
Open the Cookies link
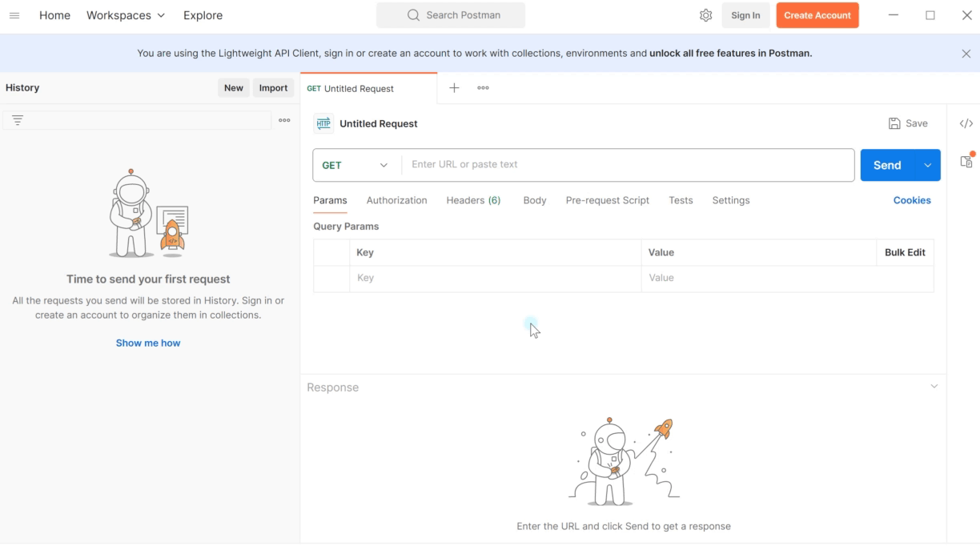click(912, 200)
